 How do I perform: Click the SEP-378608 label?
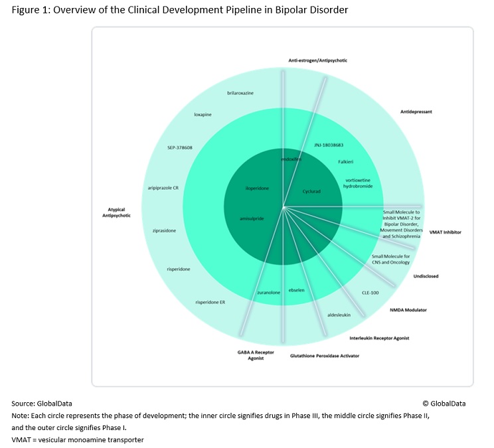[180, 147]
